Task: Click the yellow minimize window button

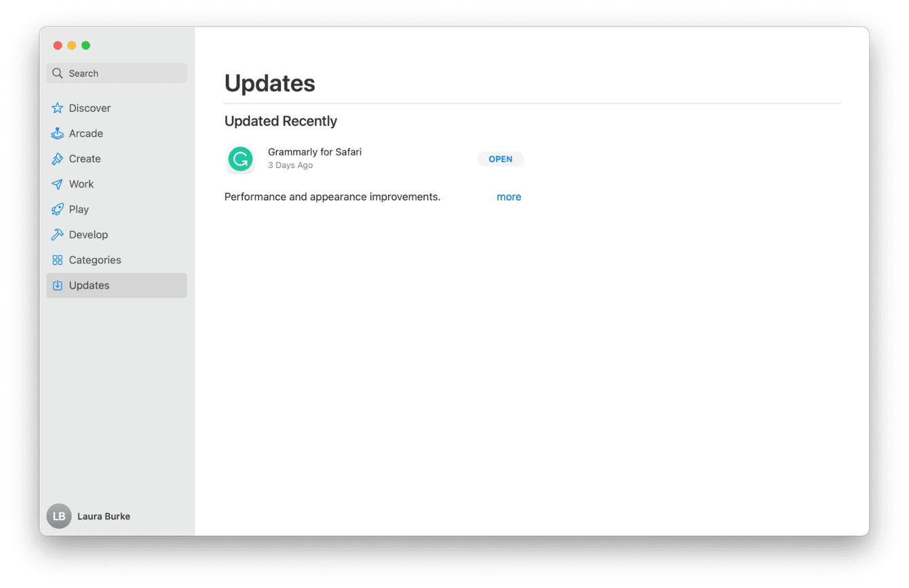Action: tap(72, 45)
